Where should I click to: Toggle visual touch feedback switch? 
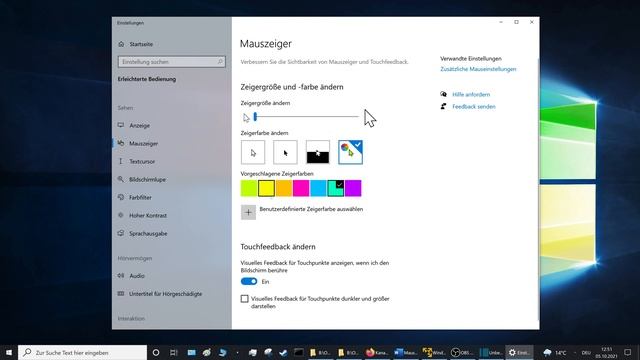[x=249, y=282]
